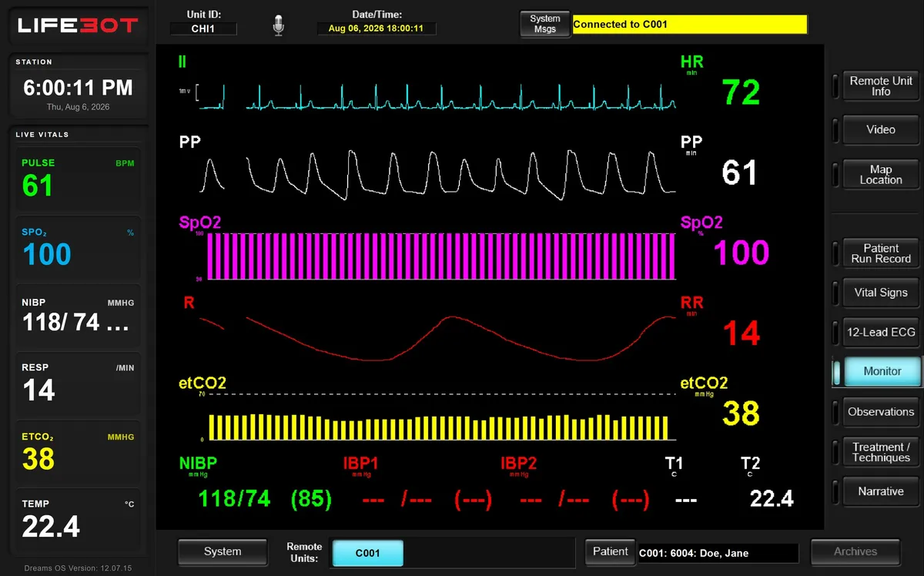Click the System button at bottom

click(223, 552)
